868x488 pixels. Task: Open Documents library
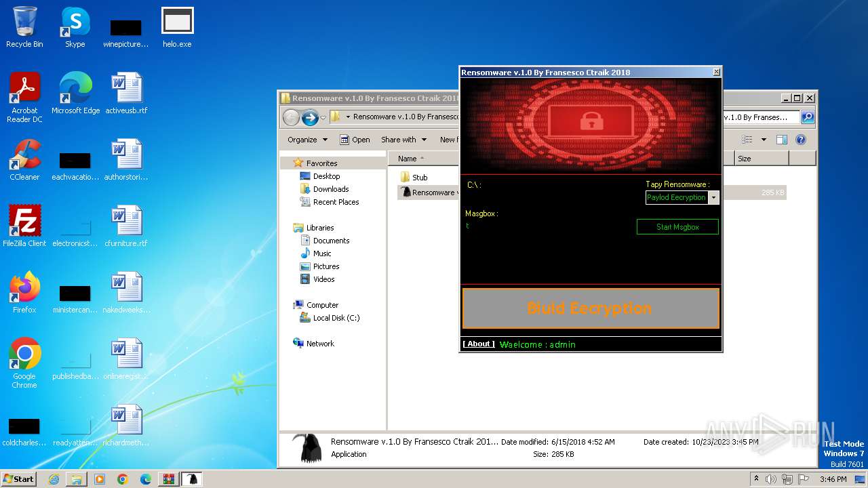(325, 241)
